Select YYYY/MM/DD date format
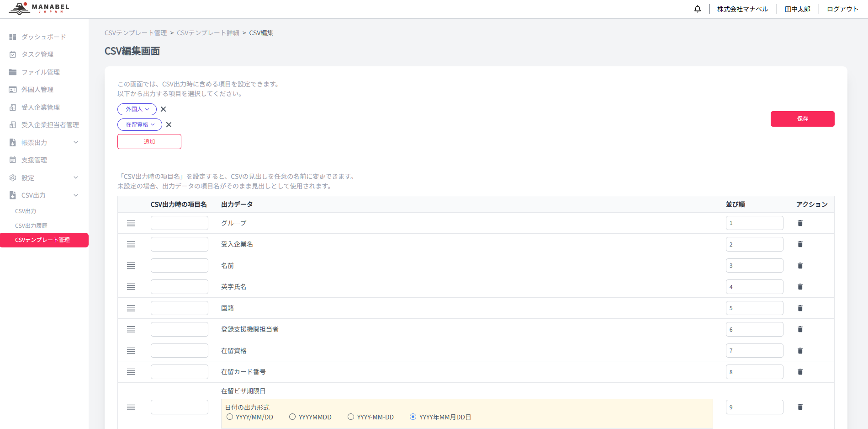868x429 pixels. click(x=230, y=417)
